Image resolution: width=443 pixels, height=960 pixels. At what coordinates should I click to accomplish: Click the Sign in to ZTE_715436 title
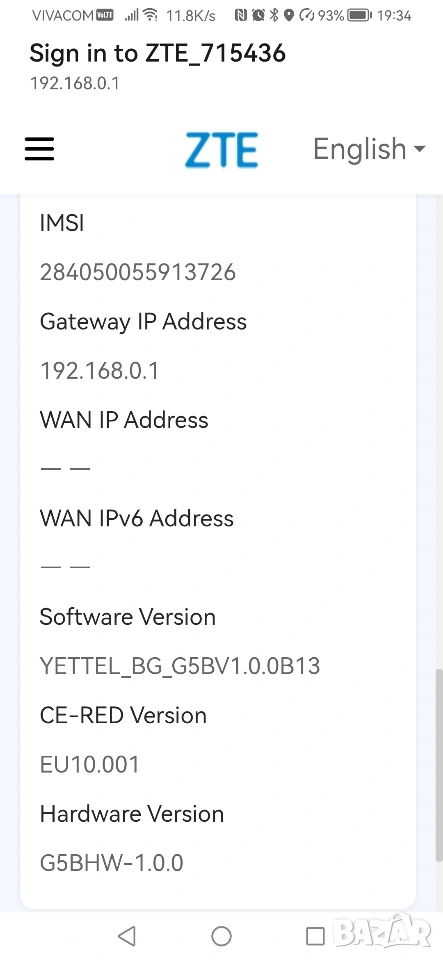[x=157, y=54]
